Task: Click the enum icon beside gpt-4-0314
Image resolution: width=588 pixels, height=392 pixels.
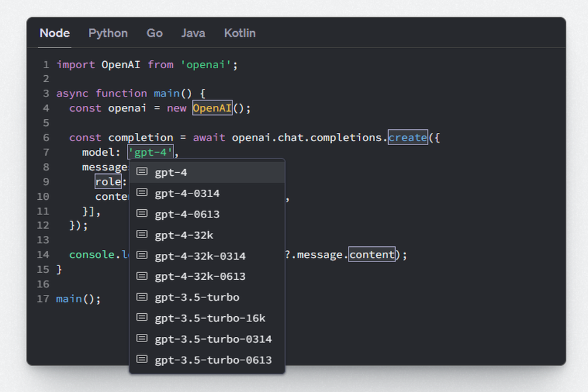Action: point(142,193)
